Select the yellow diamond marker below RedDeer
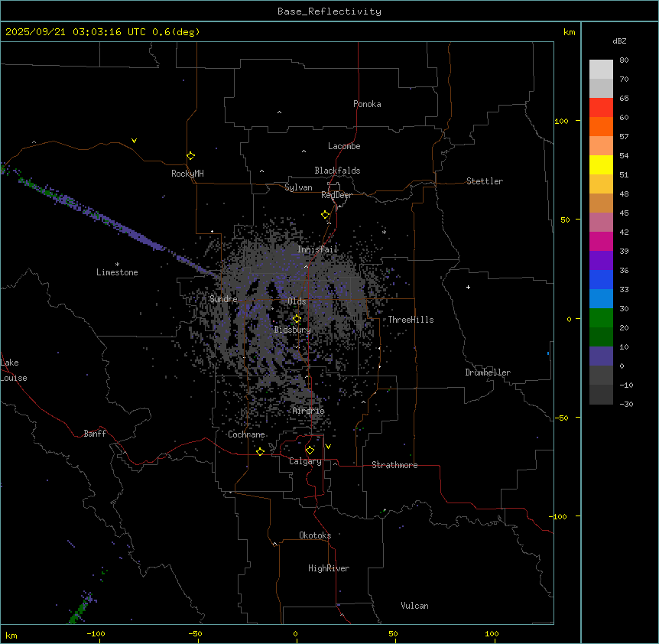 [x=325, y=215]
